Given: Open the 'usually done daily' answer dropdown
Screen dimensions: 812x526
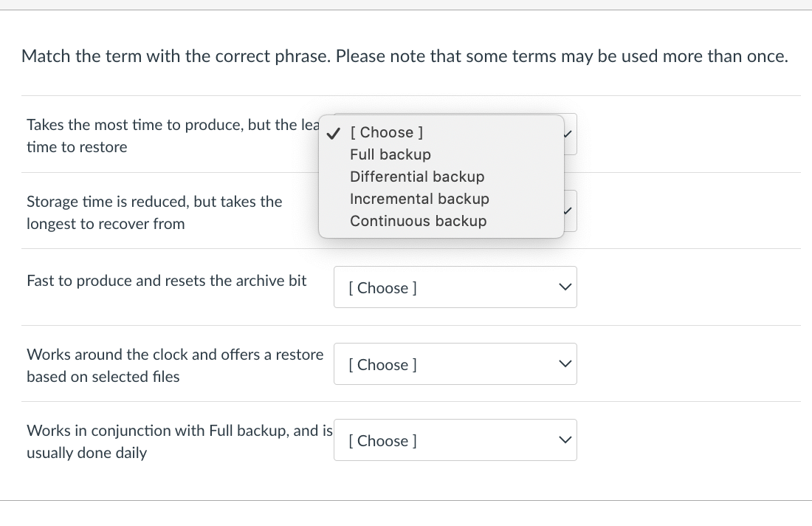Looking at the screenshot, I should (455, 440).
